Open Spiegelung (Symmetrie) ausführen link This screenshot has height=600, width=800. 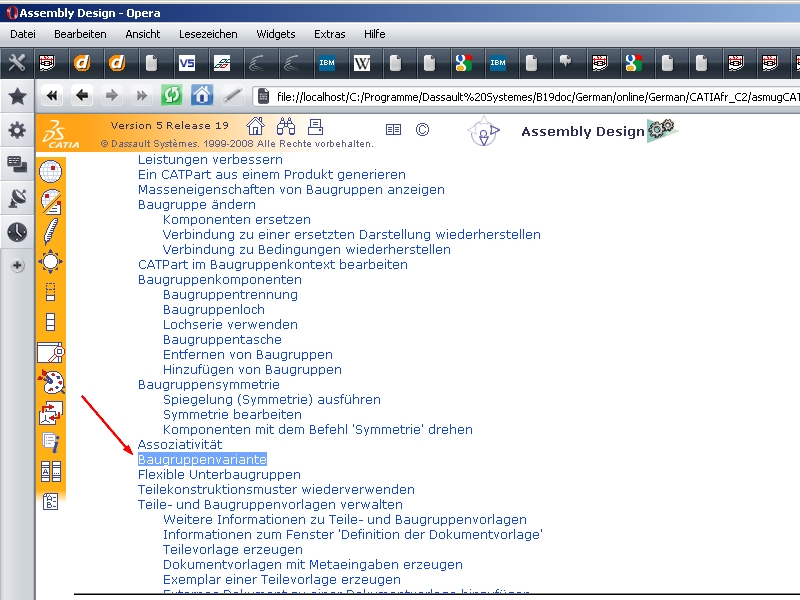click(x=272, y=399)
